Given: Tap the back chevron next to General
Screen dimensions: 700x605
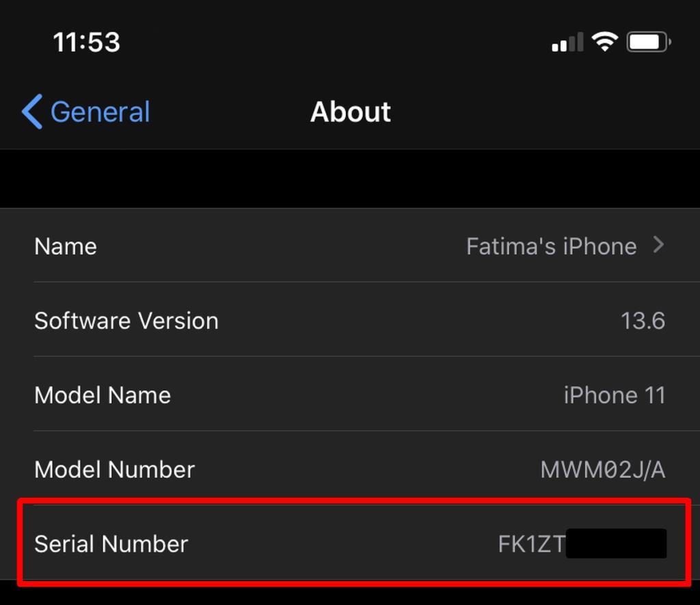Looking at the screenshot, I should (30, 111).
